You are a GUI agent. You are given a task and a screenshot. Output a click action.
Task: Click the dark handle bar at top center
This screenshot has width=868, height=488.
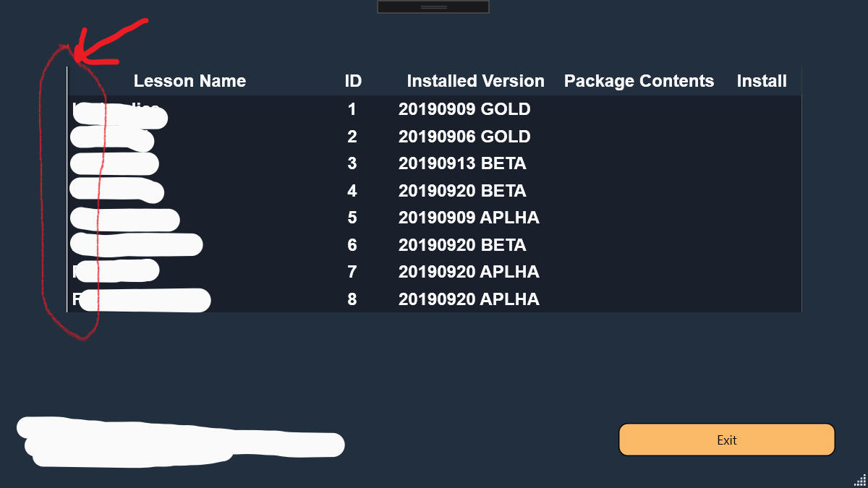[433, 7]
